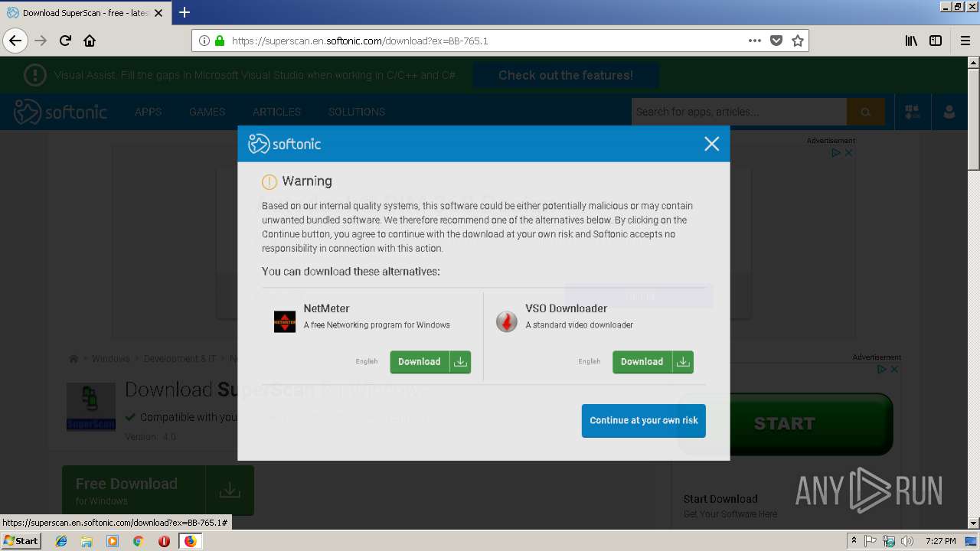
Task: Go to the browser home page
Action: click(x=90, y=41)
